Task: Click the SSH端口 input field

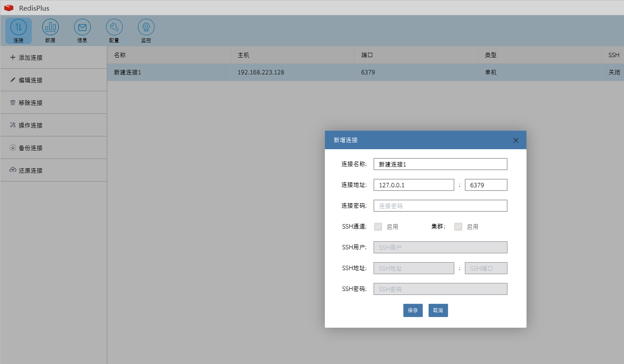Action: click(x=486, y=268)
